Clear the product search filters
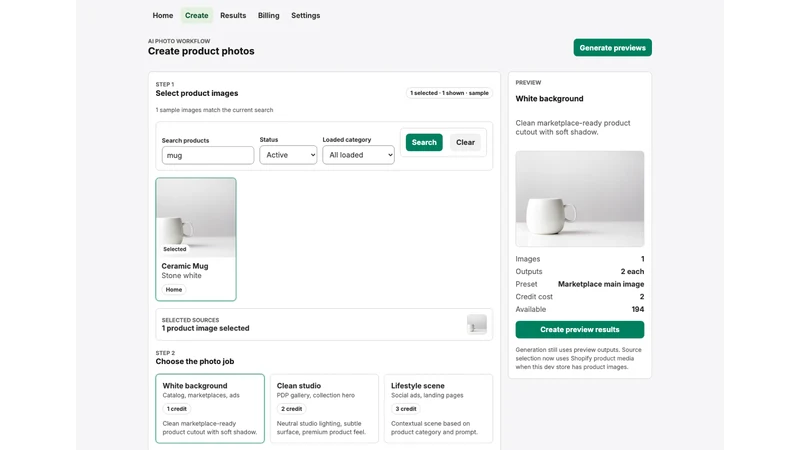The image size is (800, 450). pos(465,142)
